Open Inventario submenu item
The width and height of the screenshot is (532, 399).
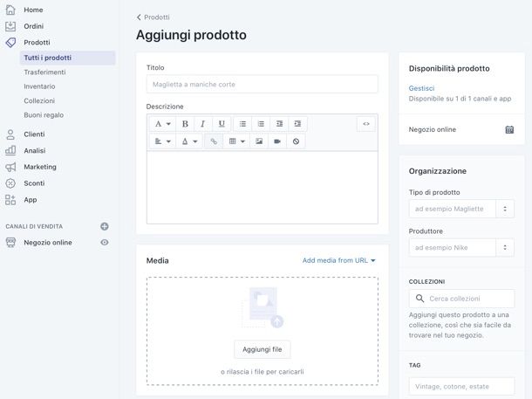[x=39, y=86]
